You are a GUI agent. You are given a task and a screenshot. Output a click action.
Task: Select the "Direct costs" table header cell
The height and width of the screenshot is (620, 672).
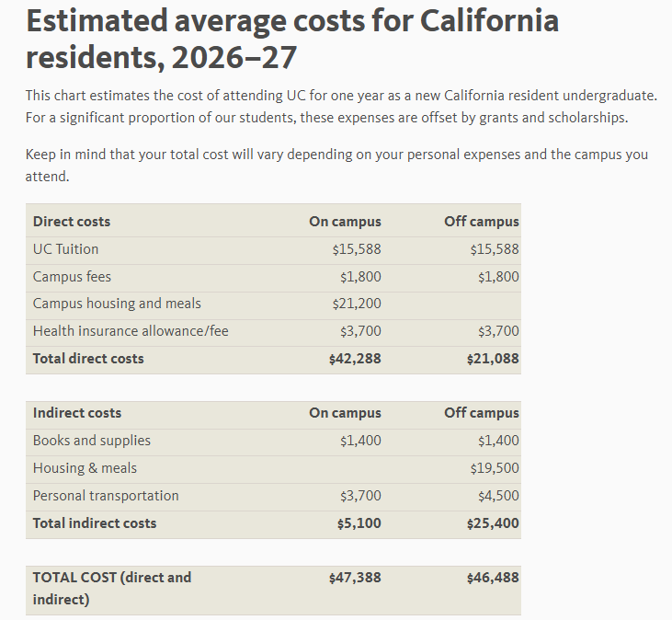pyautogui.click(x=72, y=222)
